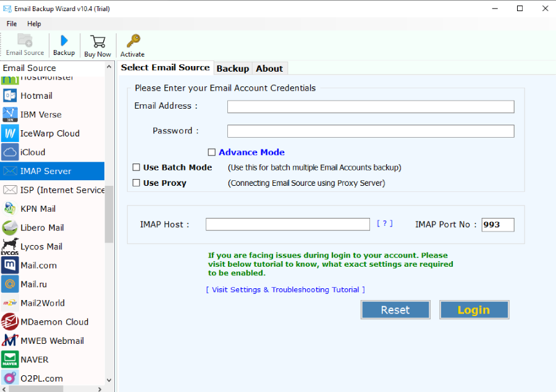This screenshot has width=556, height=392.
Task: Open the File menu
Action: pos(12,23)
